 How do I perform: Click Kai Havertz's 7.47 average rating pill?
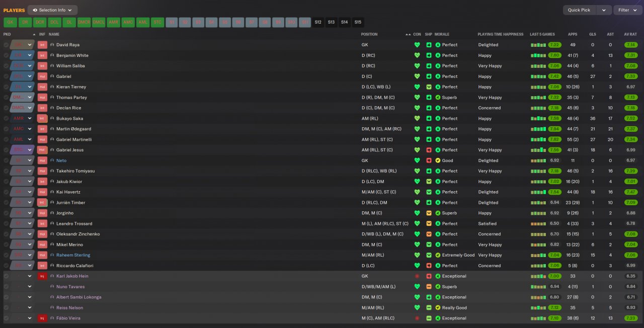pos(631,192)
